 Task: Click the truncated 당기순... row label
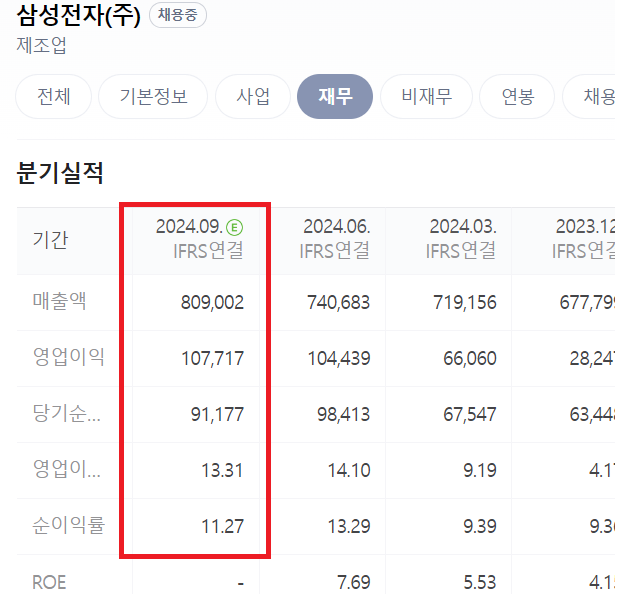(x=66, y=413)
